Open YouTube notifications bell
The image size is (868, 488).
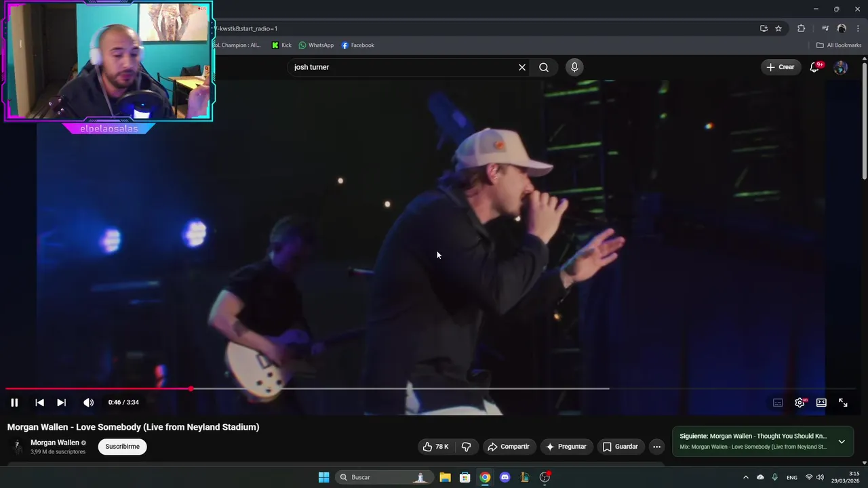click(816, 67)
